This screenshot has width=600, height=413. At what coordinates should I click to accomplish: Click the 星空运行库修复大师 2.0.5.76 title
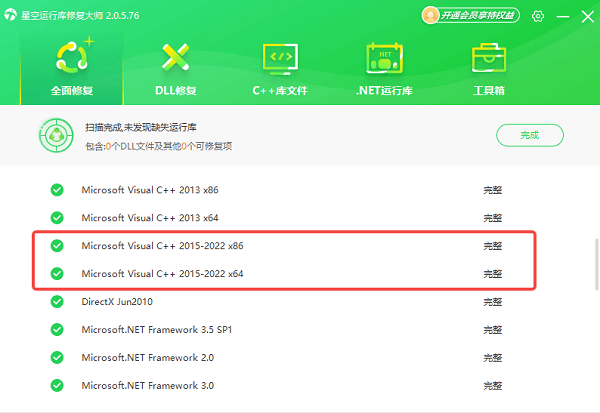[80, 16]
